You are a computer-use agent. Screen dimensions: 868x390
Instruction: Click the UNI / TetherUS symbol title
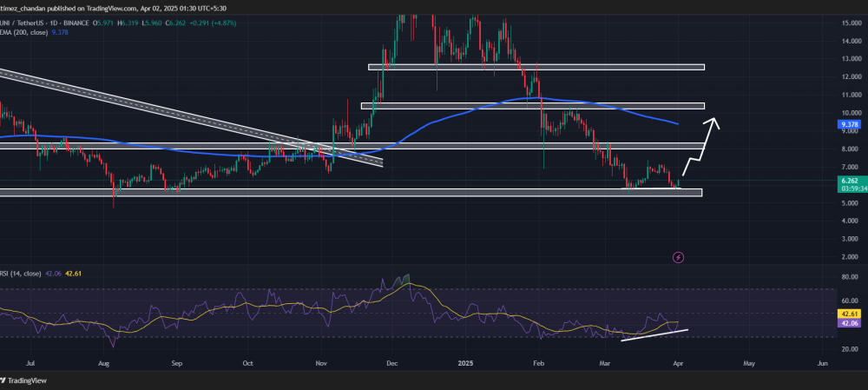[x=16, y=23]
